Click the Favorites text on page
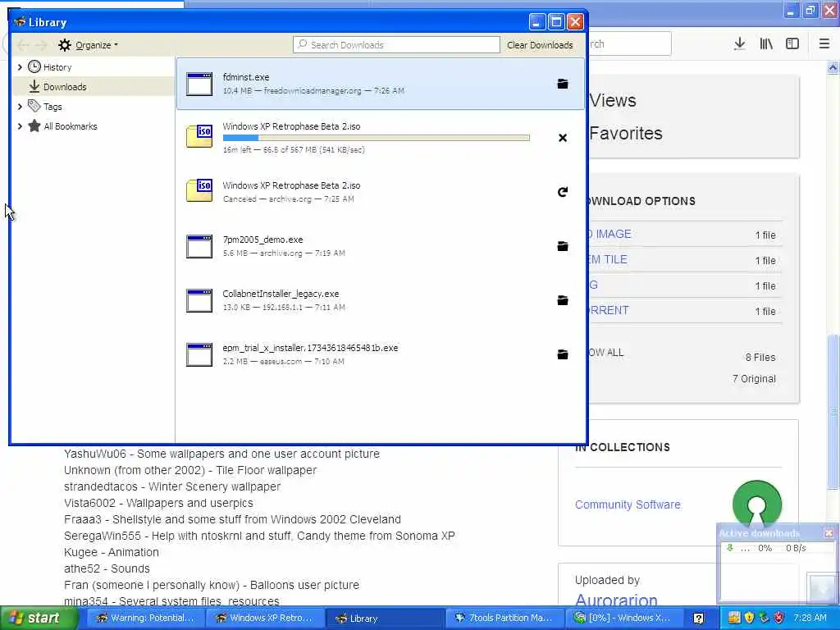 pos(626,134)
